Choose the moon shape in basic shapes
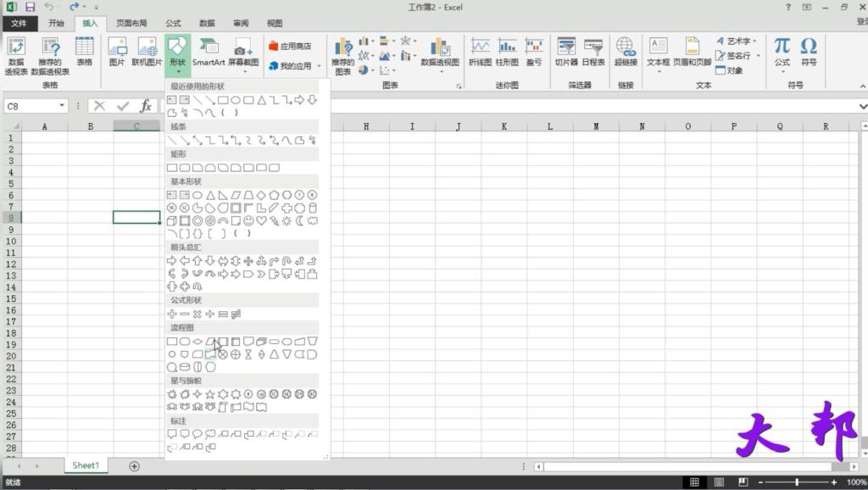Image resolution: width=868 pixels, height=490 pixels. 299,221
